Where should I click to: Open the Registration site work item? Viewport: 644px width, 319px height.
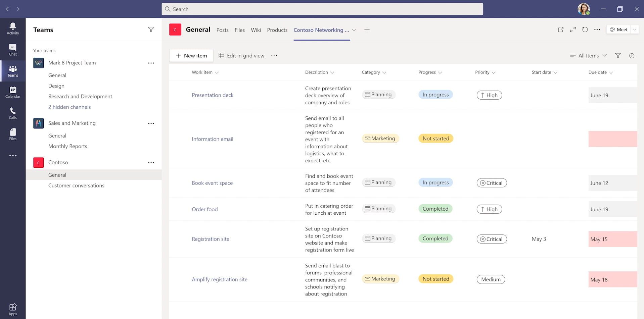pyautogui.click(x=211, y=239)
